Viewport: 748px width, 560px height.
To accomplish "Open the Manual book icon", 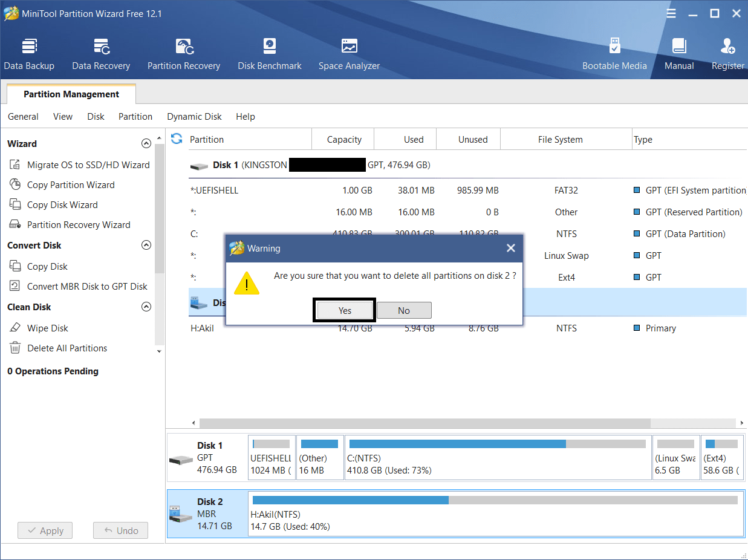I will click(679, 54).
